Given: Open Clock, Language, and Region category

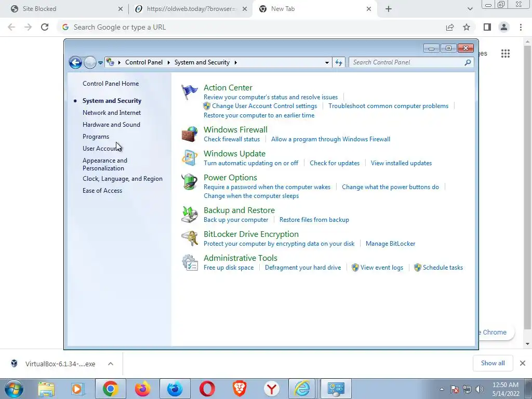Looking at the screenshot, I should (123, 179).
